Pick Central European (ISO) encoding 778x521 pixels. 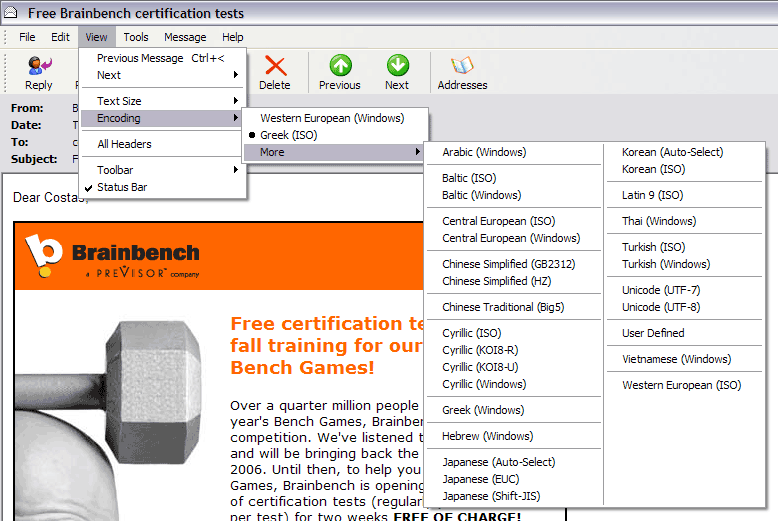[514, 221]
